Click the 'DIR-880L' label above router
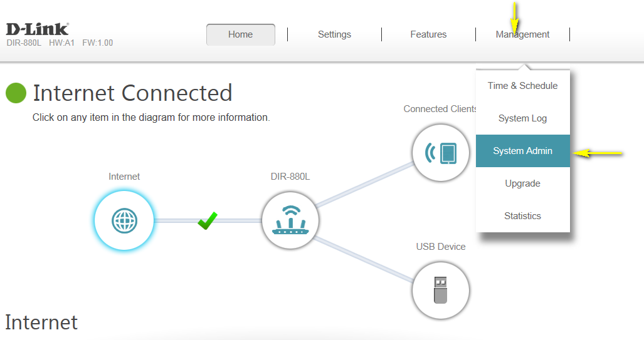Viewport: 644px width, 340px height. tap(290, 177)
